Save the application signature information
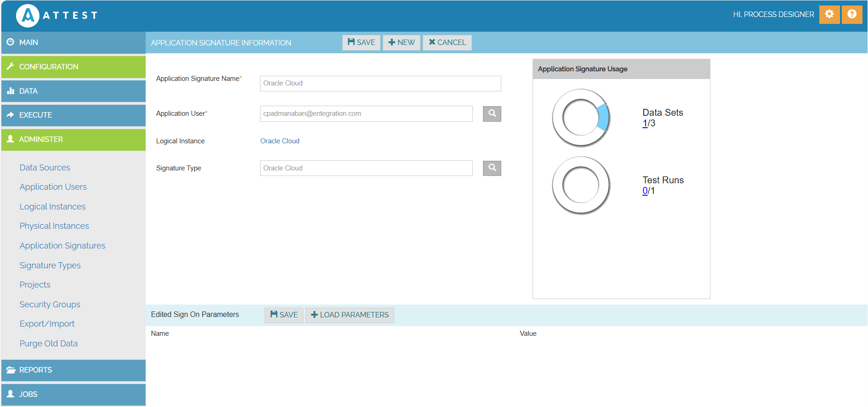This screenshot has width=868, height=407. coord(361,42)
